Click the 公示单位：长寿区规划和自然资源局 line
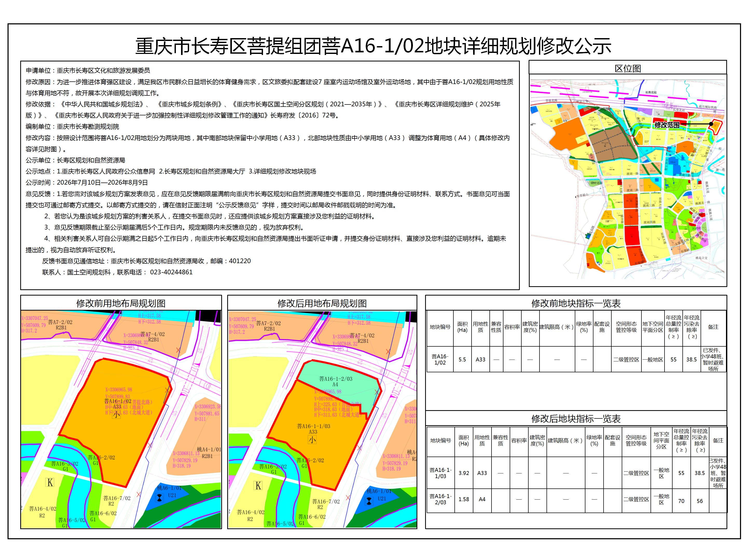The image size is (747, 560). click(x=75, y=160)
